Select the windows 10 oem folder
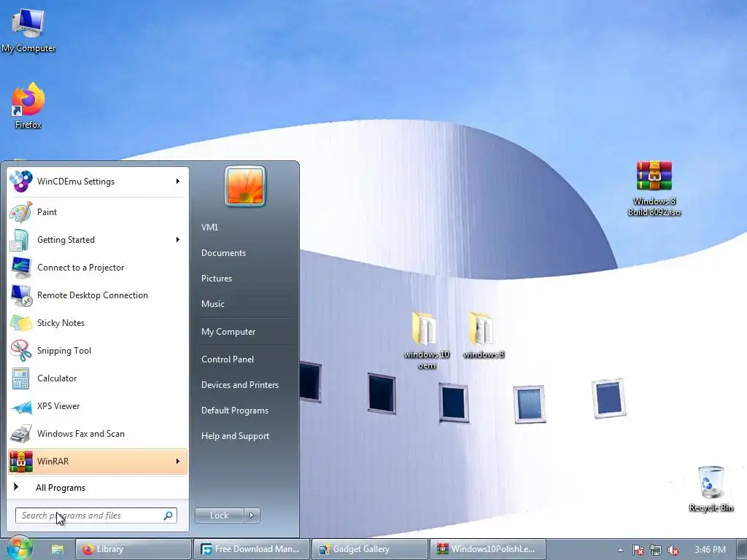The image size is (747, 560). 426,341
